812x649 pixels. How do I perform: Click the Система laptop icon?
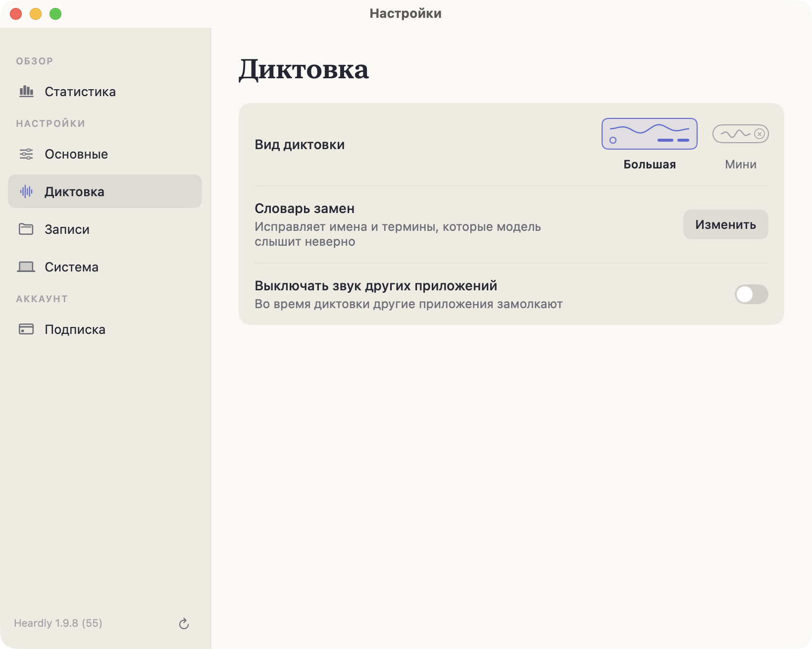pos(26,267)
